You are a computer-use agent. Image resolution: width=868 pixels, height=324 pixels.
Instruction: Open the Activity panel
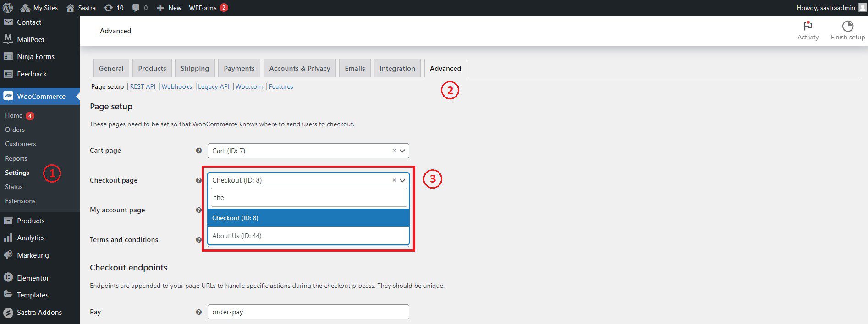[x=808, y=31]
